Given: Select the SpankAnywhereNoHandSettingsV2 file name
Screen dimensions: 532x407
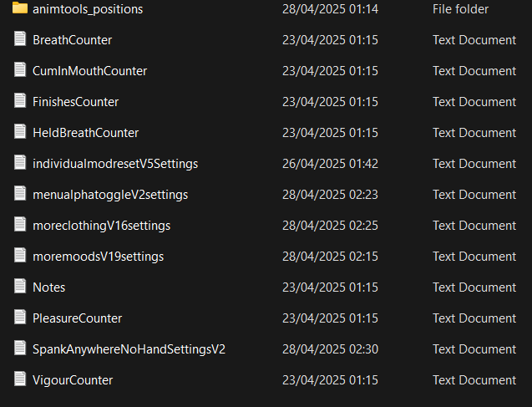Looking at the screenshot, I should 129,349.
